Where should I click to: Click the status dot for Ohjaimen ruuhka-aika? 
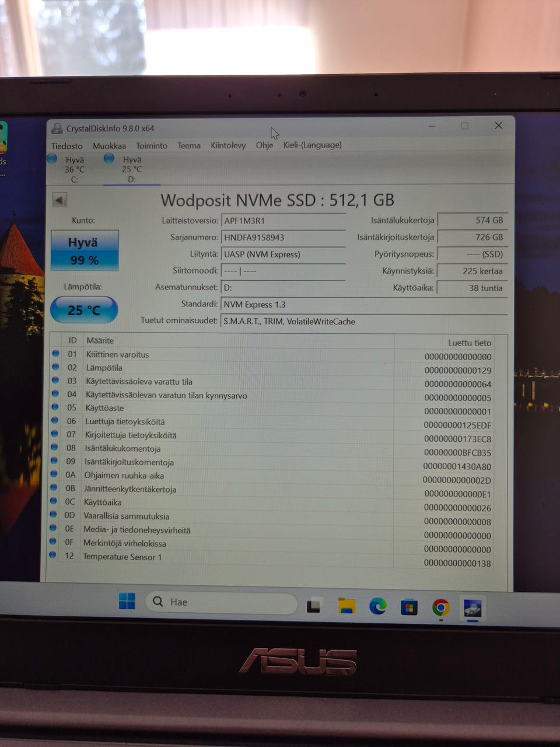click(x=54, y=474)
